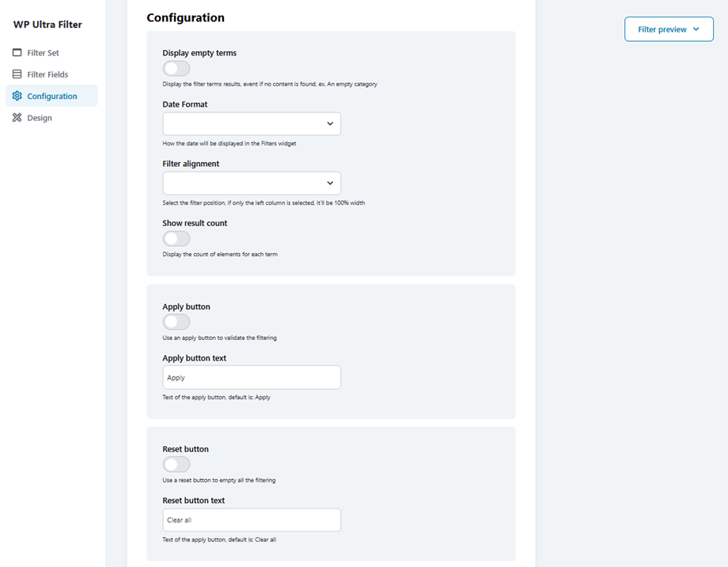Open the Date Format dropdown
The height and width of the screenshot is (567, 728).
(x=252, y=124)
